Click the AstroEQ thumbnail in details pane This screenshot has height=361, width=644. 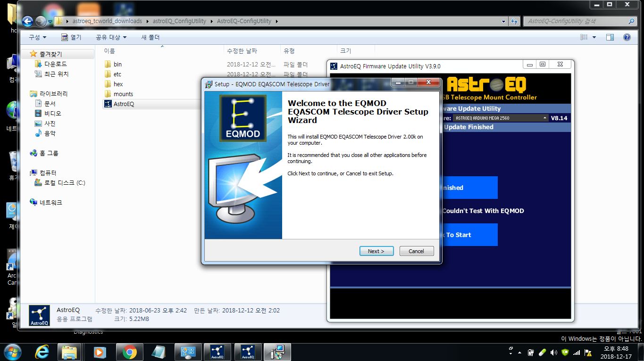coord(39,316)
